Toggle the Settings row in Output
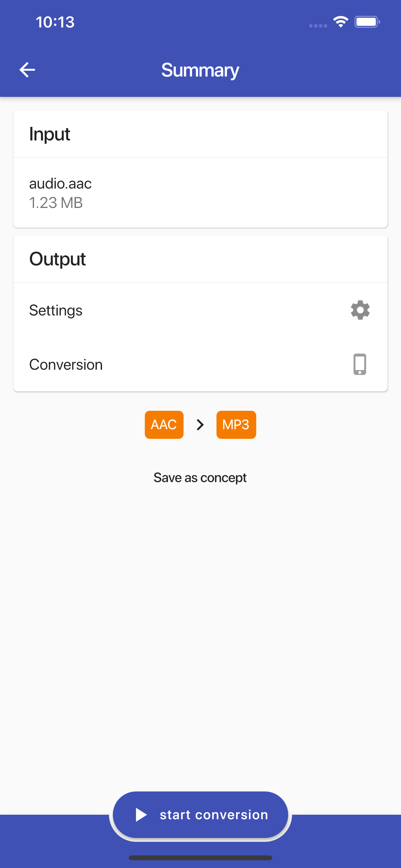401x868 pixels. [x=200, y=310]
